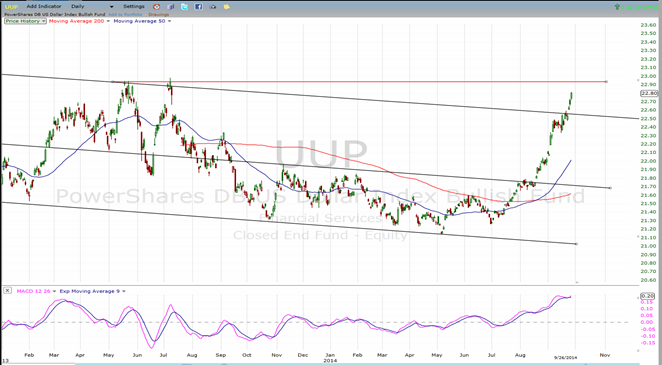Expand MACD 12 26 options arrow
The height and width of the screenshot is (365, 662).
pos(55,291)
